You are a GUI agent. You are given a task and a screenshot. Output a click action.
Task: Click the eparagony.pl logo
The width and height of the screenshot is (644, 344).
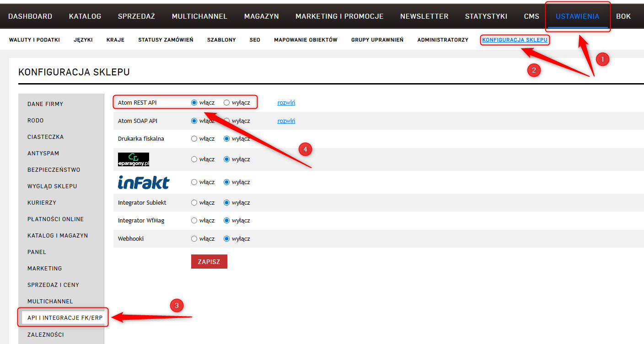point(134,159)
